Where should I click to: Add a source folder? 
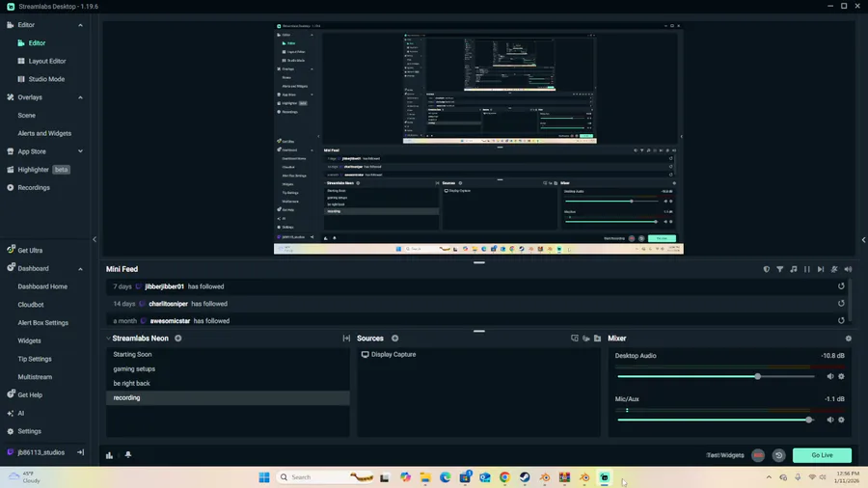click(x=597, y=339)
